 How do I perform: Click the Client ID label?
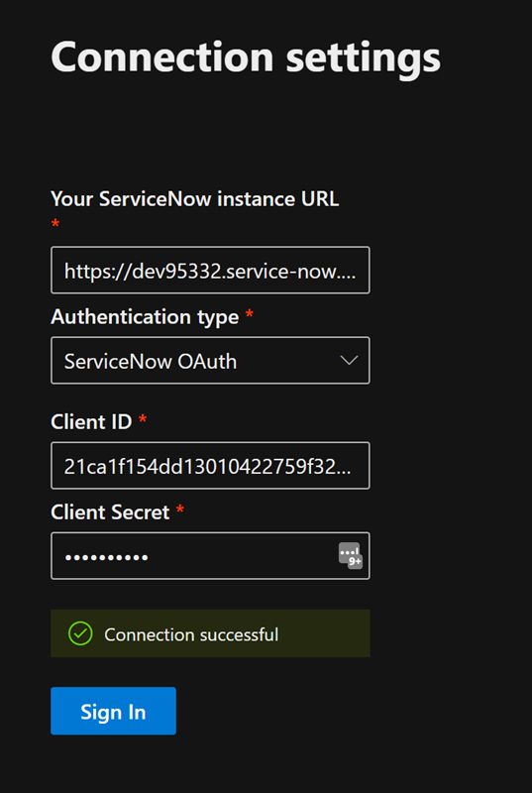[x=91, y=421]
